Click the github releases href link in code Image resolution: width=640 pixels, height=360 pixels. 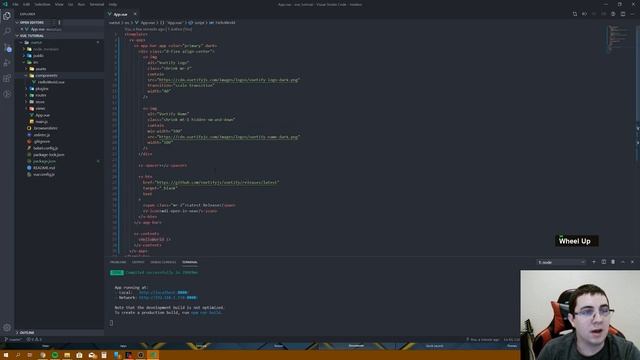[x=217, y=182]
